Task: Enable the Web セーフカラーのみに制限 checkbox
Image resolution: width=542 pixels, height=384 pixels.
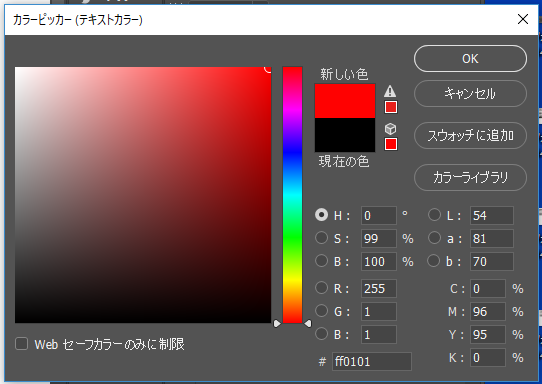Action: coord(21,344)
